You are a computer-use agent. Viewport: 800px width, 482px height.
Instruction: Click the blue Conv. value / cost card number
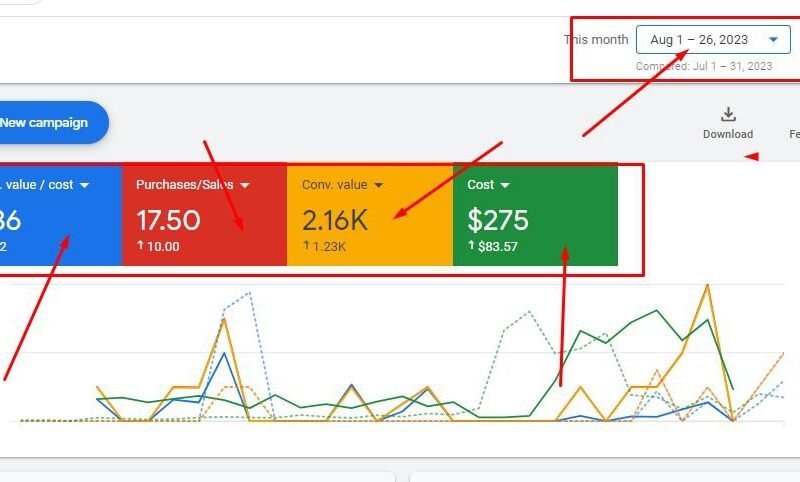[10, 220]
